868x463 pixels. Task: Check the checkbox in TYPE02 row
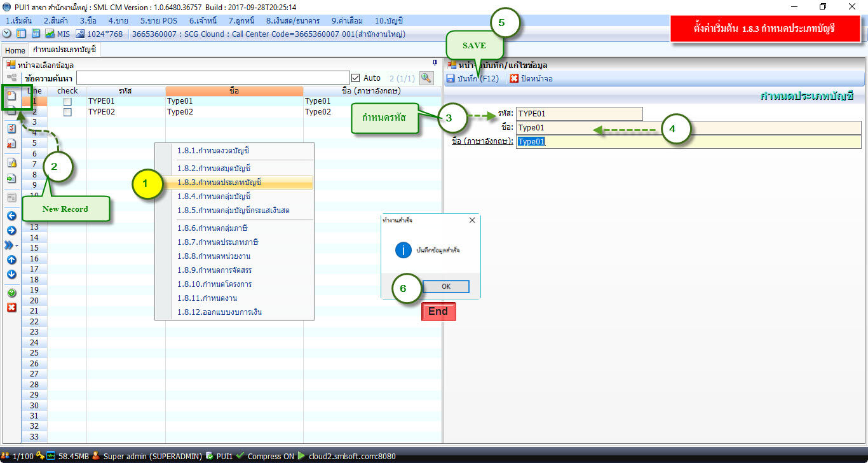(67, 112)
